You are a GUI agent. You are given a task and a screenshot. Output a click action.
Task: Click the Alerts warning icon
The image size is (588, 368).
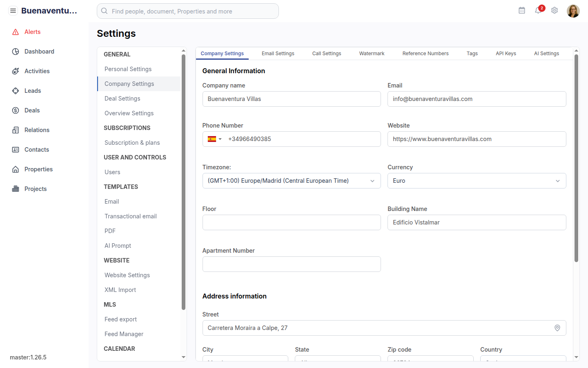point(16,32)
